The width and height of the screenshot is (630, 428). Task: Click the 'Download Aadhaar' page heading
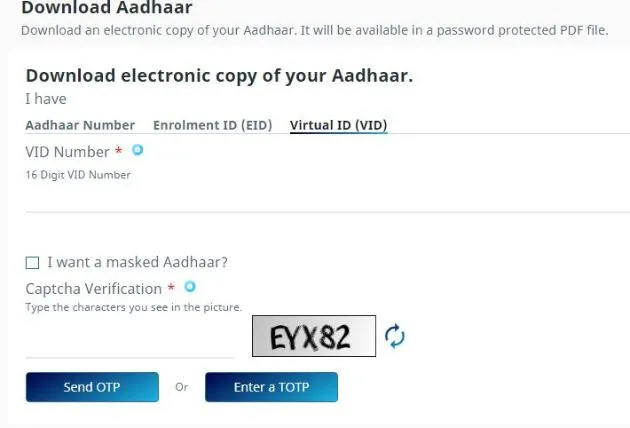click(x=107, y=8)
